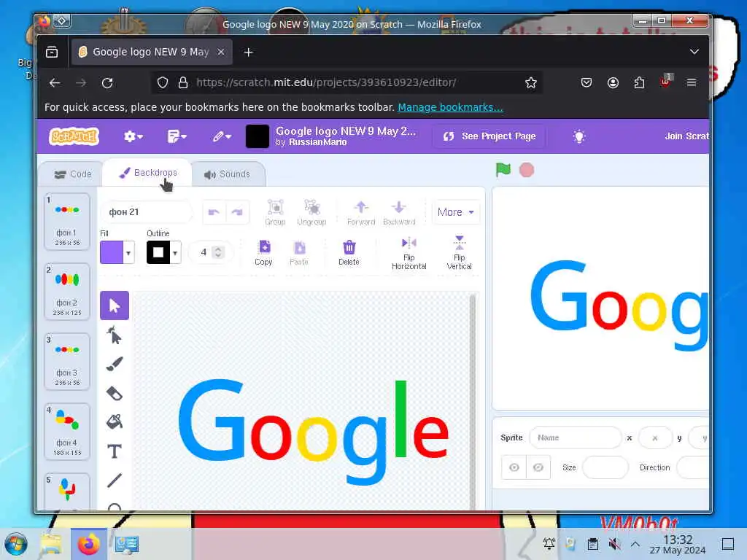Choose the Reshape tool
This screenshot has height=560, width=747.
(115, 335)
